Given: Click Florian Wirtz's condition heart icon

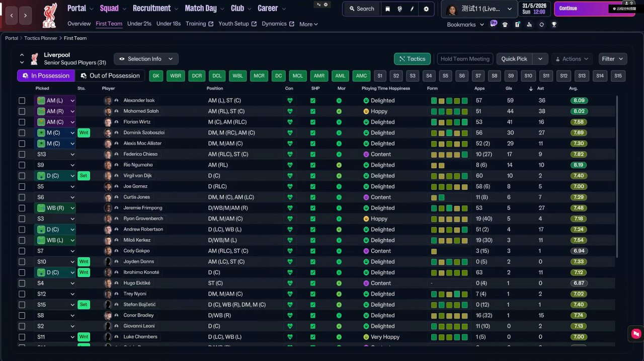Looking at the screenshot, I should [x=290, y=122].
